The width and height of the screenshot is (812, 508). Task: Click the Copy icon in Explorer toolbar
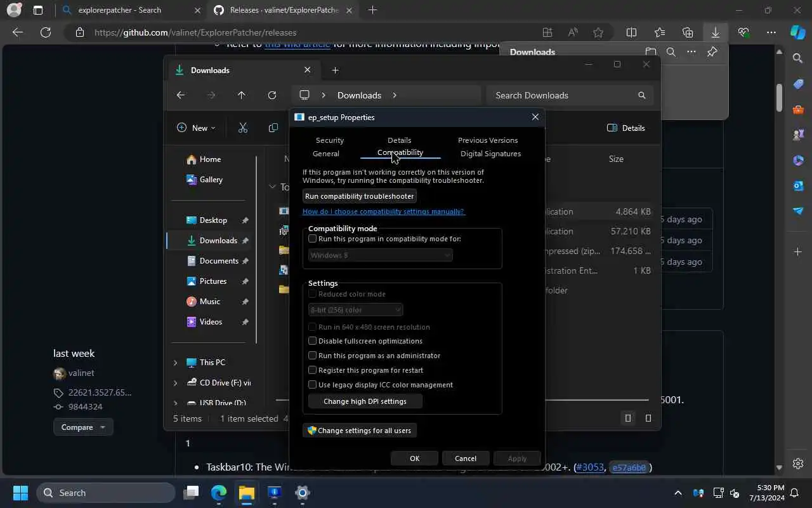[x=273, y=128]
